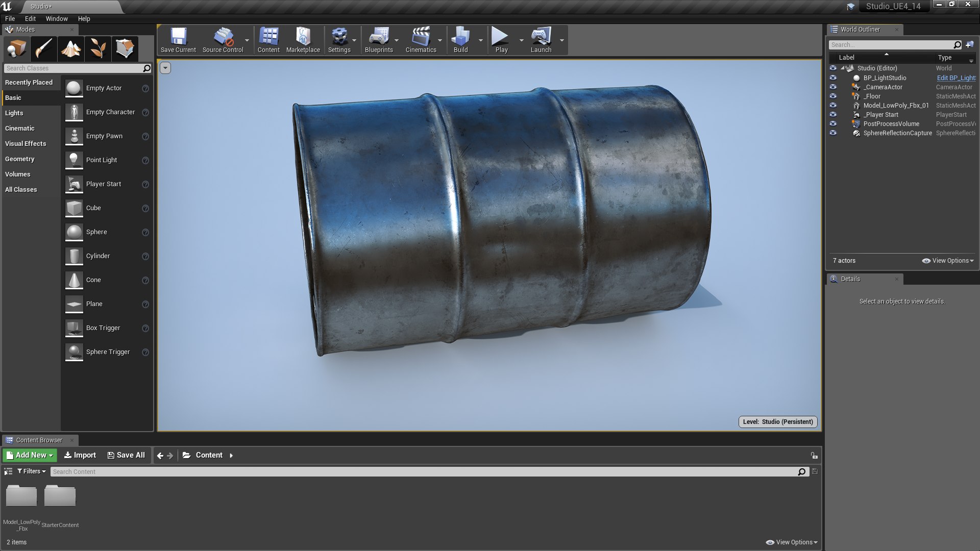Image resolution: width=980 pixels, height=551 pixels.
Task: Open the StarterContent folder thumbnail
Action: pyautogui.click(x=60, y=496)
